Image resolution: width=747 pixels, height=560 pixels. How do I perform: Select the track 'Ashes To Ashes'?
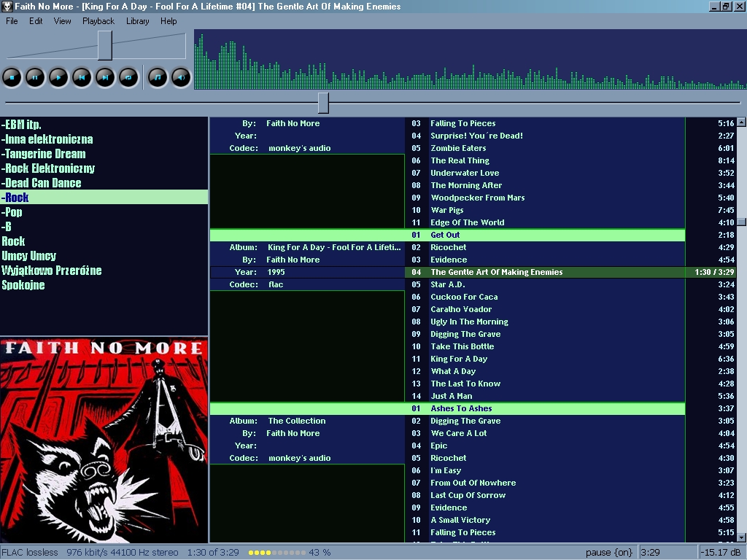coord(570,408)
